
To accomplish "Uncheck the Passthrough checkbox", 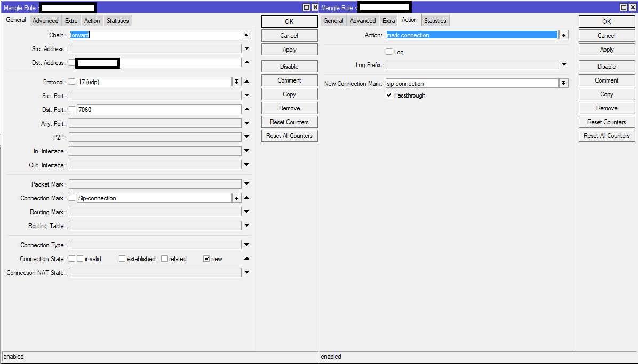I will tap(389, 95).
